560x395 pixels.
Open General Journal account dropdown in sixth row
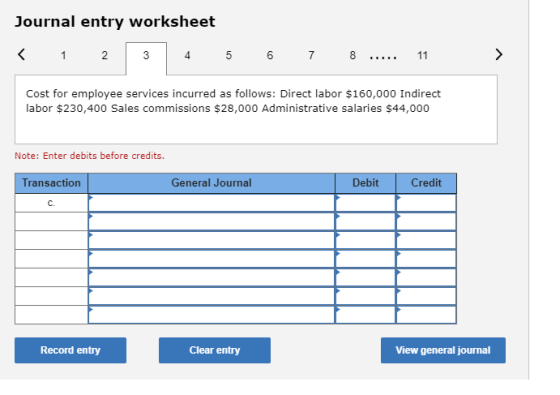point(211,296)
